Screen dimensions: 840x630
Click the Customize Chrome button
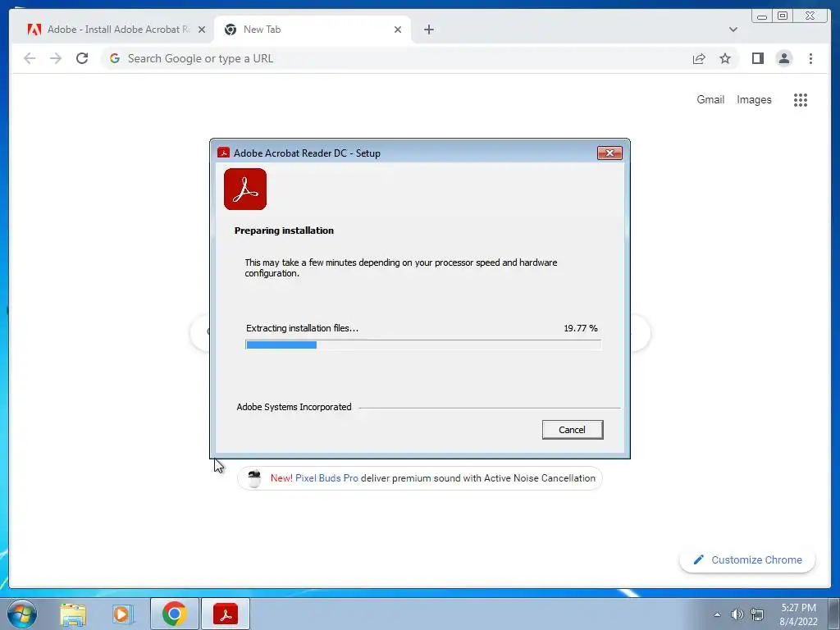click(747, 559)
